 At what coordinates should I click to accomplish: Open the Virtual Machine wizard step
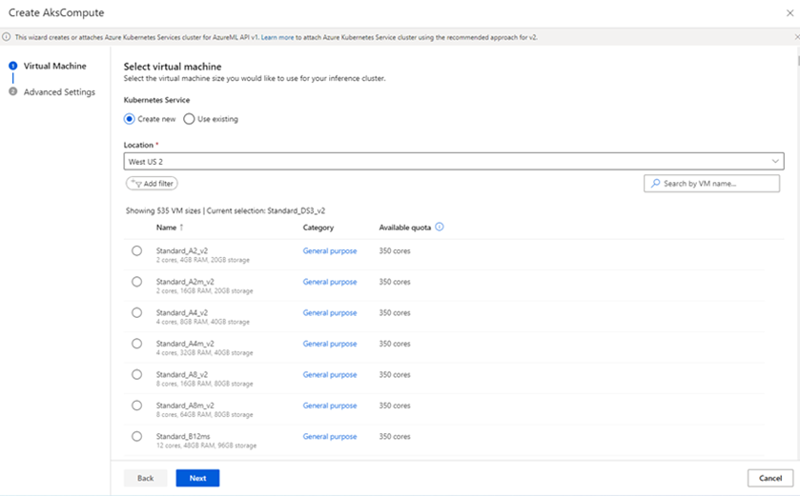(54, 66)
